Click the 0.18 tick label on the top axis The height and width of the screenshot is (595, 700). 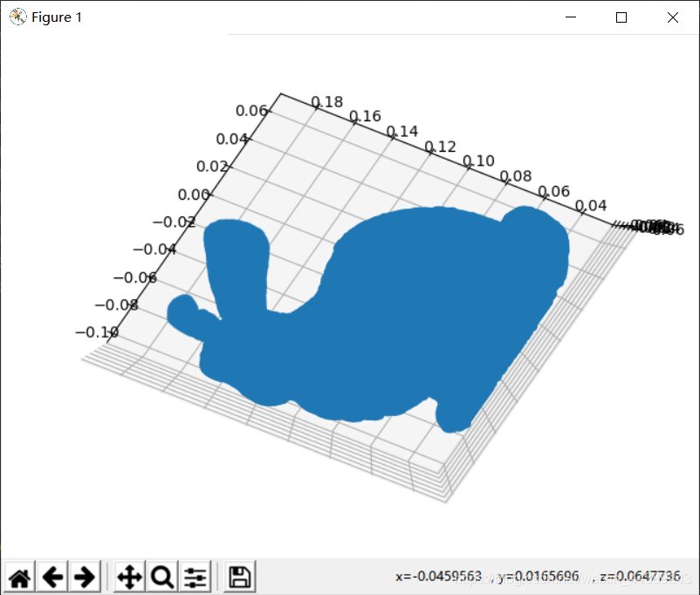coord(326,102)
